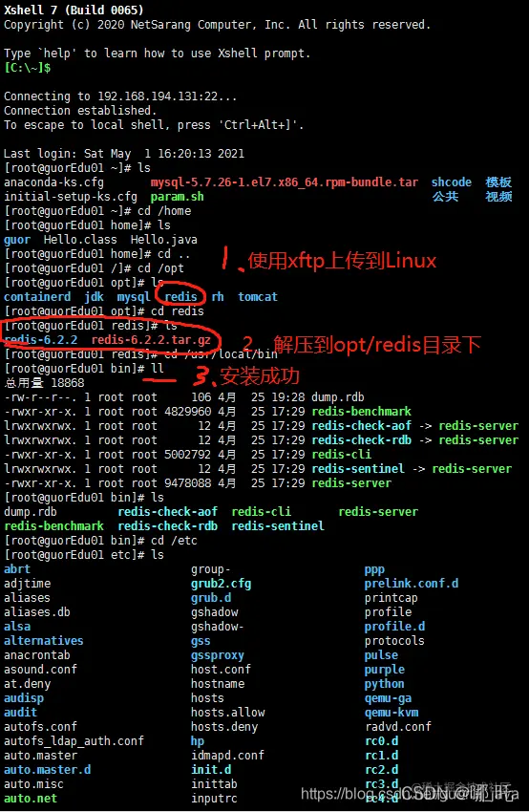Click the [C:\~]$ local shell prompt
Image resolution: width=529 pixels, height=812 pixels.
28,68
